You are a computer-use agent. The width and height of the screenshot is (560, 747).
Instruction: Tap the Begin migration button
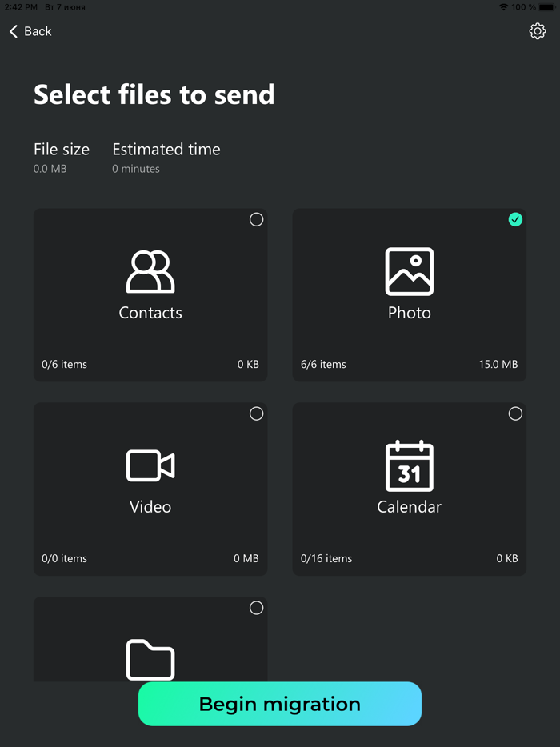click(x=280, y=704)
